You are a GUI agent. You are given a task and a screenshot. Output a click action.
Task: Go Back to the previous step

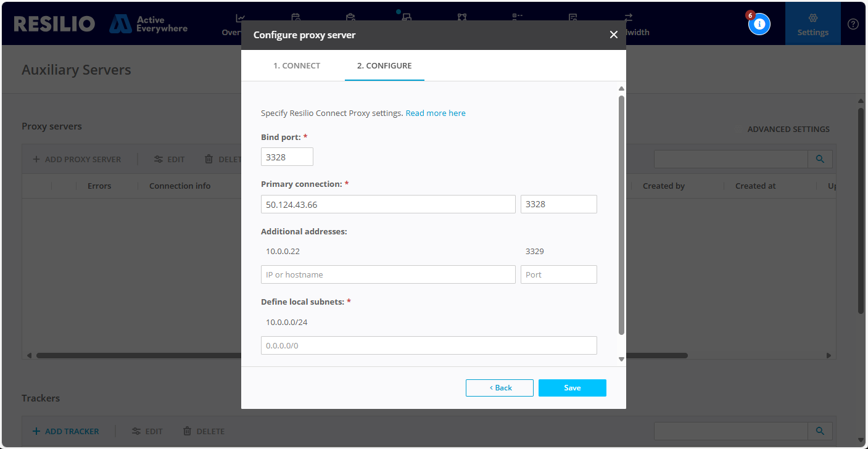500,388
